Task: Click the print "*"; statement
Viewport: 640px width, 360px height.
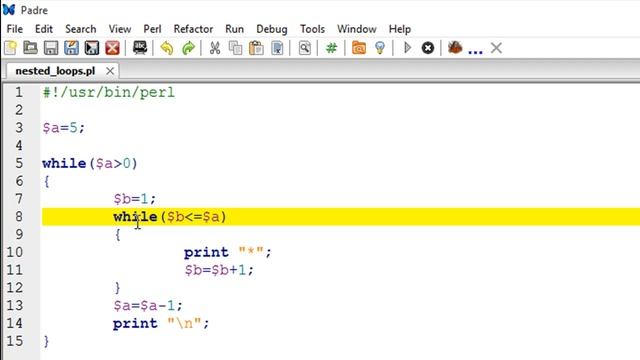Action: click(x=227, y=252)
